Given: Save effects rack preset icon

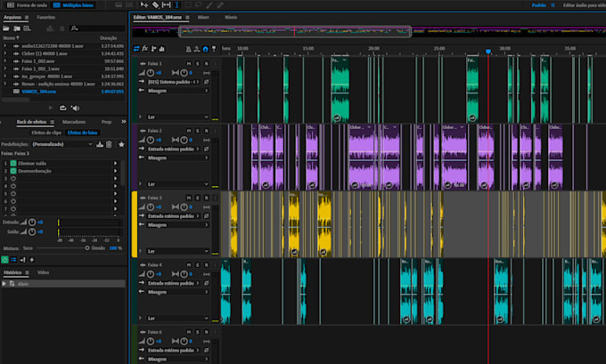Looking at the screenshot, I should pyautogui.click(x=100, y=144).
